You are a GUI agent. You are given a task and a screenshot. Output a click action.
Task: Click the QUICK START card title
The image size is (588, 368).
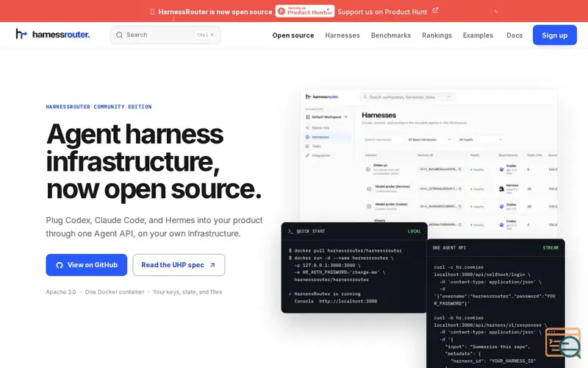[310, 231]
